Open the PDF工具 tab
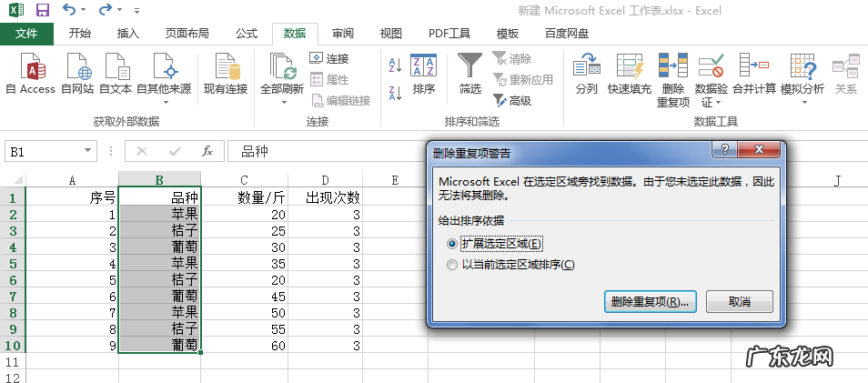Image resolution: width=868 pixels, height=383 pixels. [449, 34]
